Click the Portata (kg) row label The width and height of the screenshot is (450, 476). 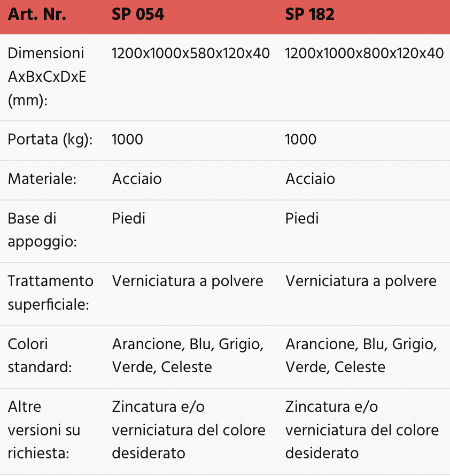50,140
